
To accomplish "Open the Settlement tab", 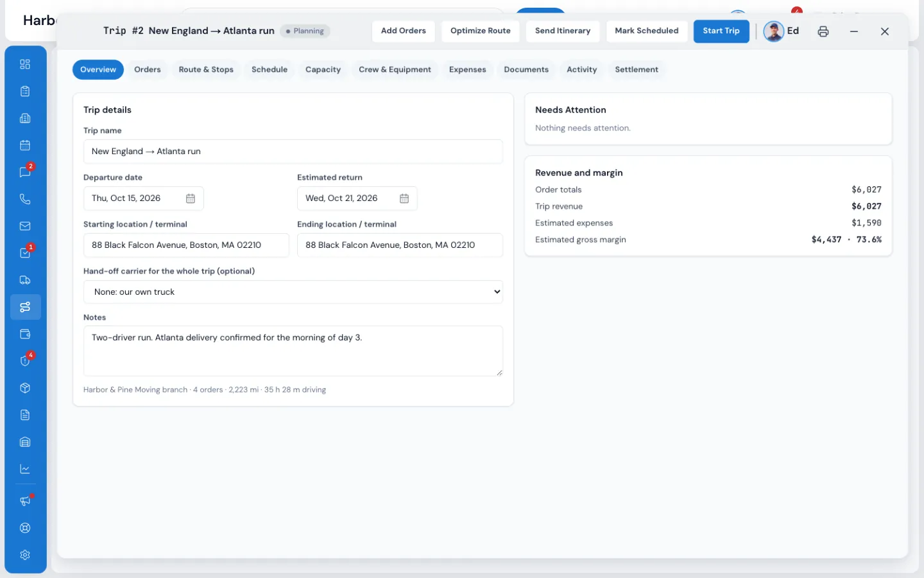I will point(637,69).
